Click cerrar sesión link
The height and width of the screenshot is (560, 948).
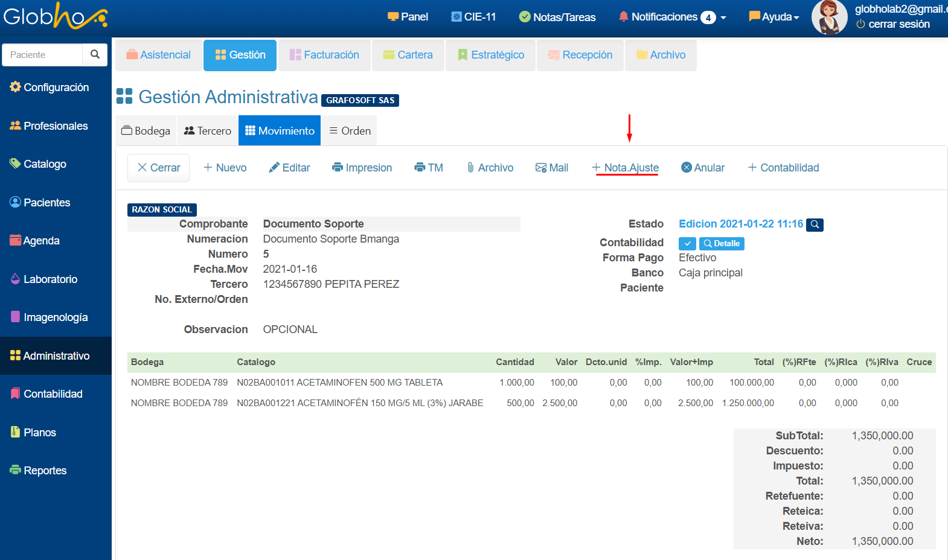click(893, 24)
